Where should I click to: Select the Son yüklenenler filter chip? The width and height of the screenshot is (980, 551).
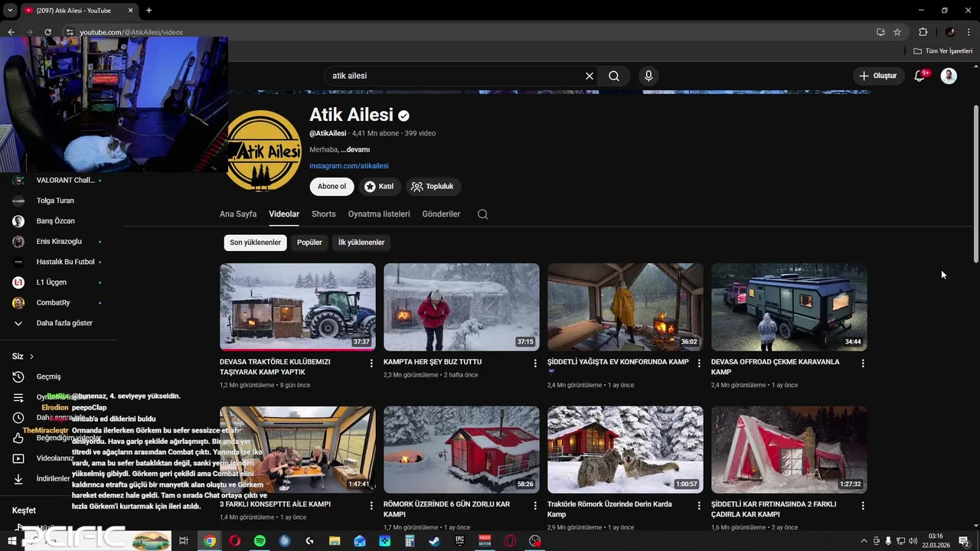255,243
